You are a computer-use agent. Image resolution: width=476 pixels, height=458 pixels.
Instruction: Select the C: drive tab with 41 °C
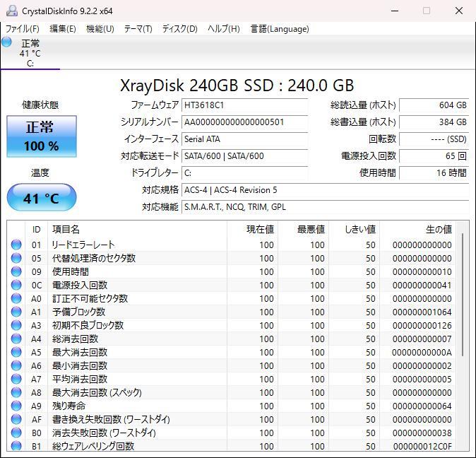click(30, 52)
